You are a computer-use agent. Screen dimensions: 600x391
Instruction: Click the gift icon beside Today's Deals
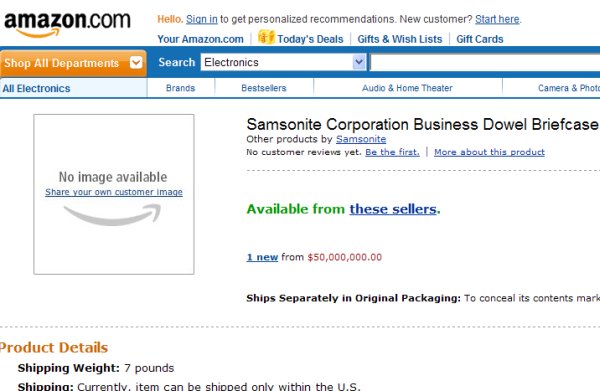(x=266, y=37)
